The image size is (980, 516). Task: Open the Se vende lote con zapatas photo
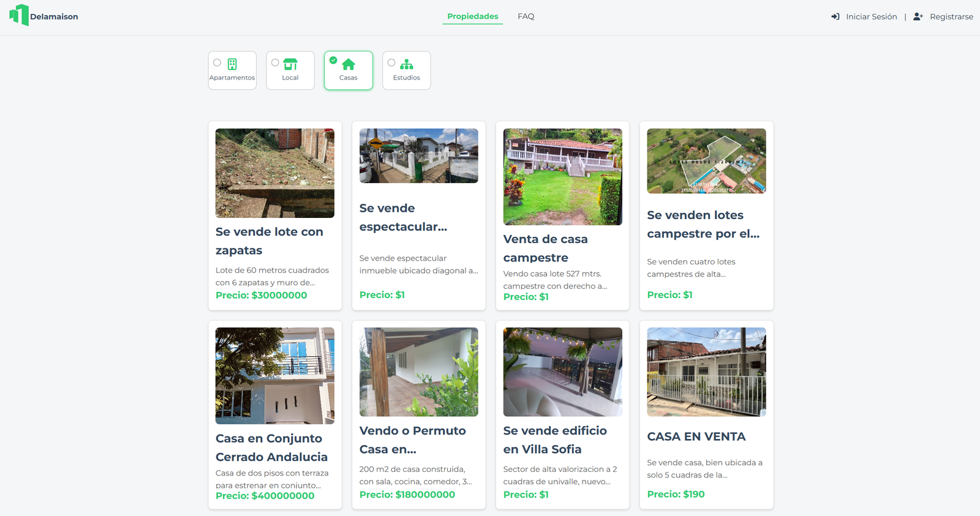point(275,173)
